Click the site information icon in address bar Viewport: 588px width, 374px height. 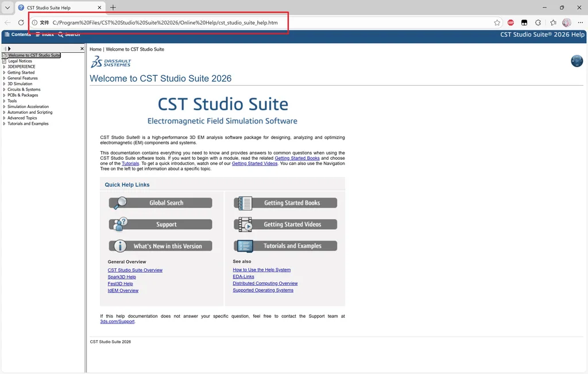pyautogui.click(x=34, y=22)
